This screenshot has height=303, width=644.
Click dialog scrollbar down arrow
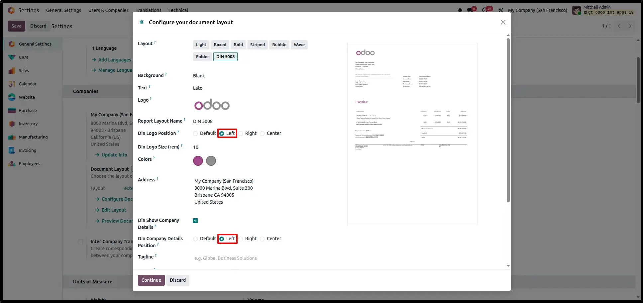tap(508, 266)
